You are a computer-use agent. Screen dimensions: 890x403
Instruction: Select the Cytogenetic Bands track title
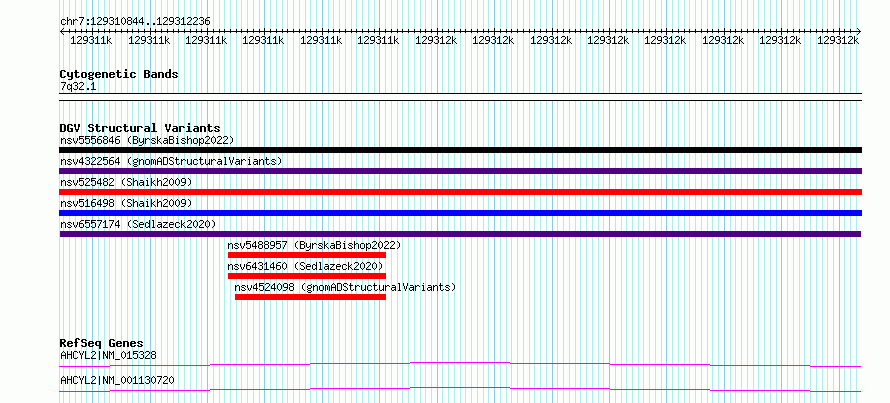tap(119, 74)
